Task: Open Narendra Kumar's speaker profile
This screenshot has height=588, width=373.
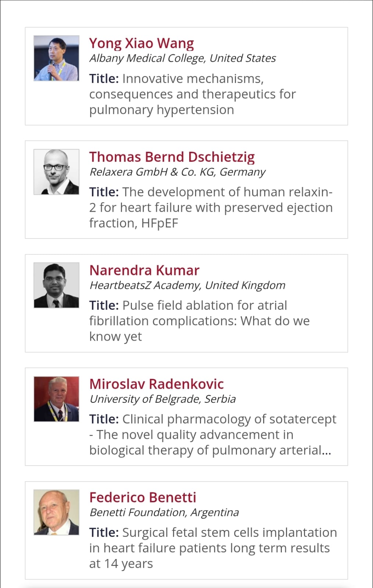Action: click(x=144, y=270)
